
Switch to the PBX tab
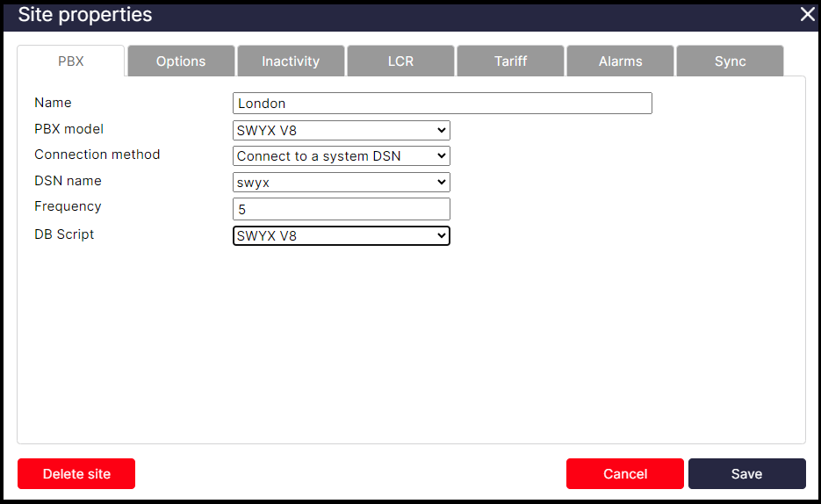[71, 61]
